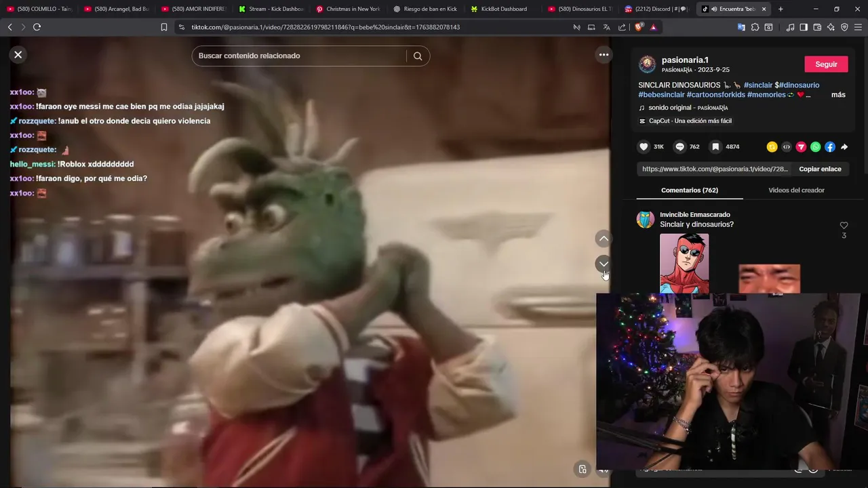Screen dimensions: 868x488
Task: Open Brave Rewards triangle icon
Action: (653, 27)
